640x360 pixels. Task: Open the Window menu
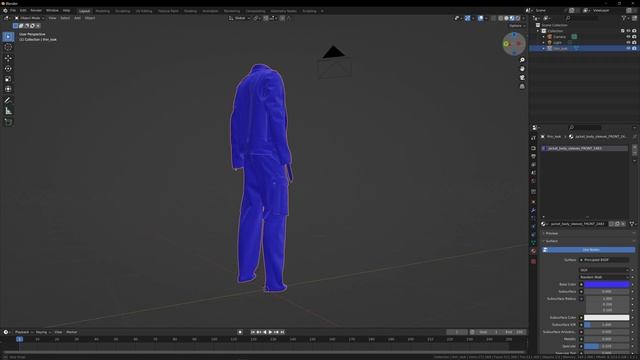pos(52,11)
